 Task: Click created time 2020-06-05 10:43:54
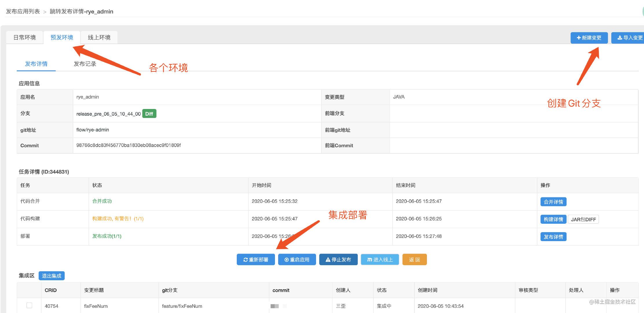click(x=441, y=306)
